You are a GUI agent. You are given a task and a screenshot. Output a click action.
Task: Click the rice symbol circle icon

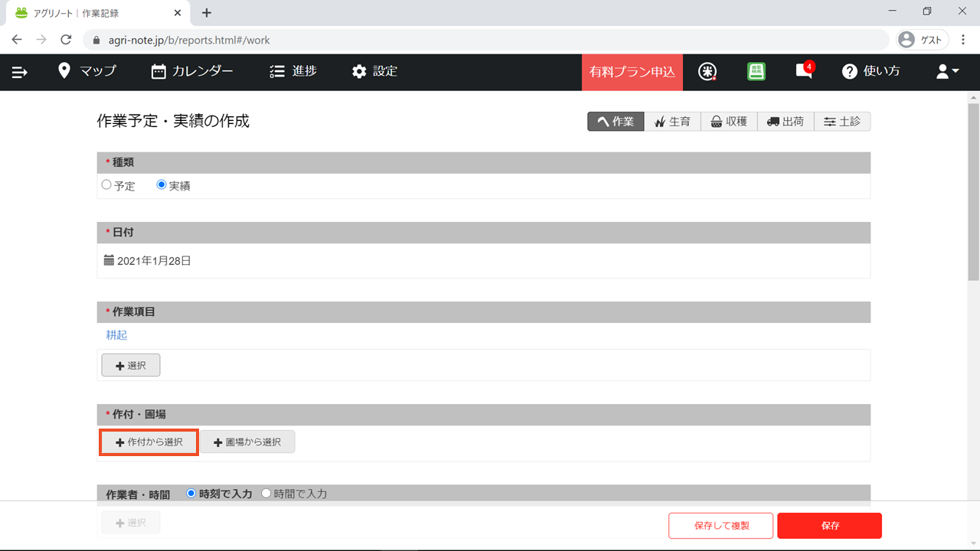pyautogui.click(x=707, y=71)
